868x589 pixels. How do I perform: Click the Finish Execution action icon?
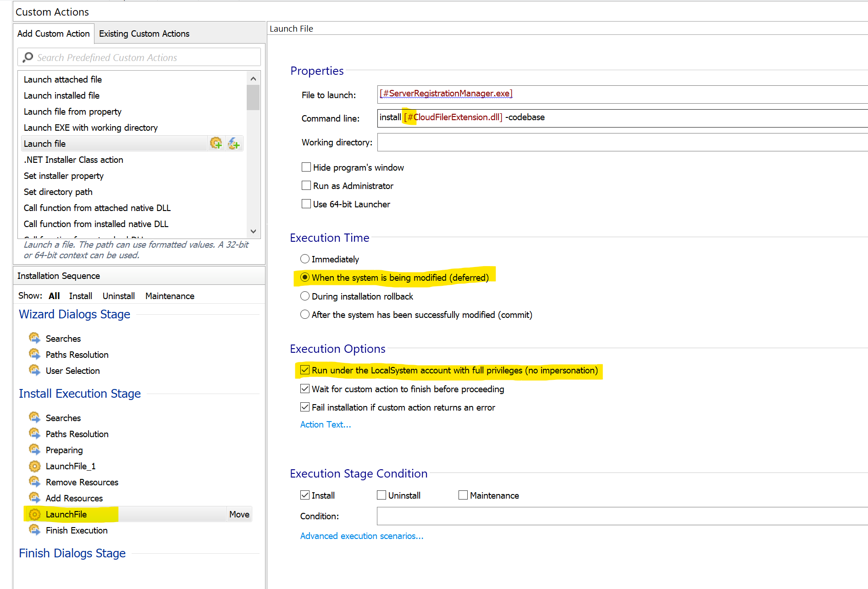pyautogui.click(x=34, y=530)
